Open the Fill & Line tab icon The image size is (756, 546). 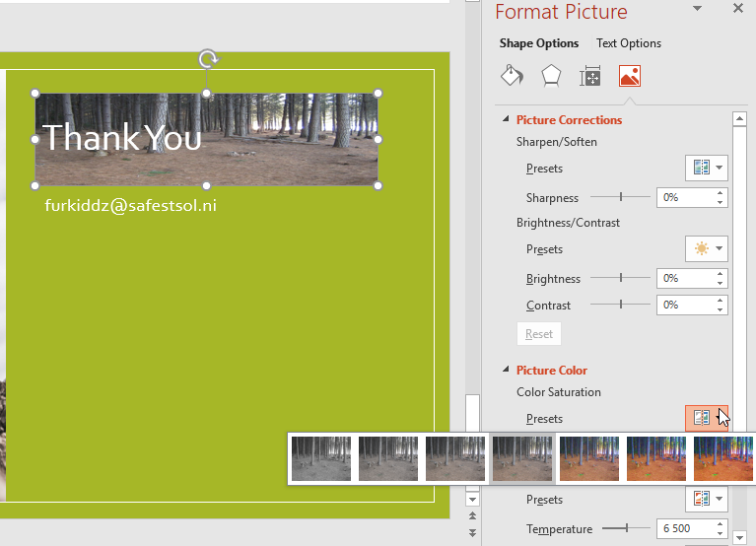point(512,76)
